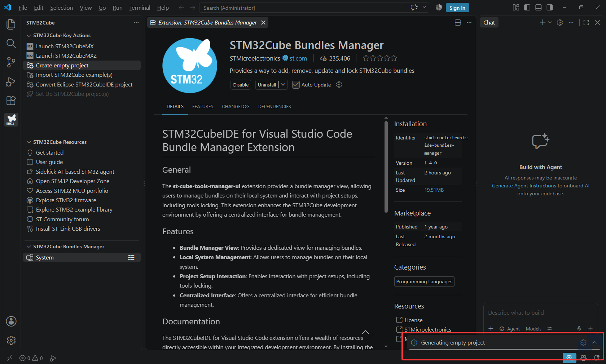
Task: Click the scroll-to-top chevron in extension details
Action: (365, 332)
